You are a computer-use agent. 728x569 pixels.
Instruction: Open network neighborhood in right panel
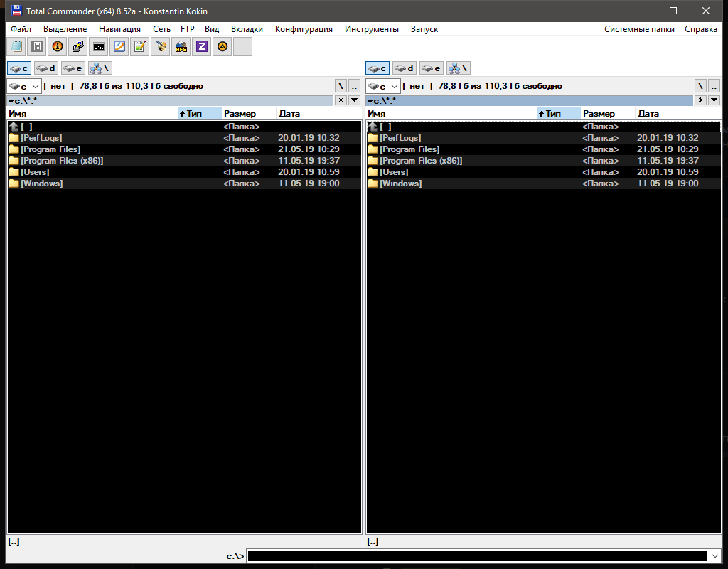tap(459, 68)
